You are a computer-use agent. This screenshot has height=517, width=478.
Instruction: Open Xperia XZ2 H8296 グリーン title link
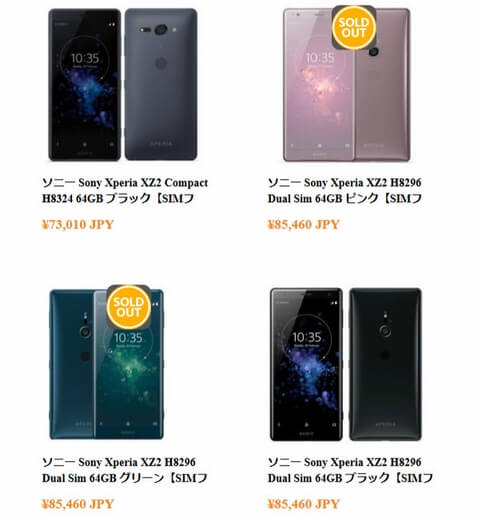click(125, 470)
